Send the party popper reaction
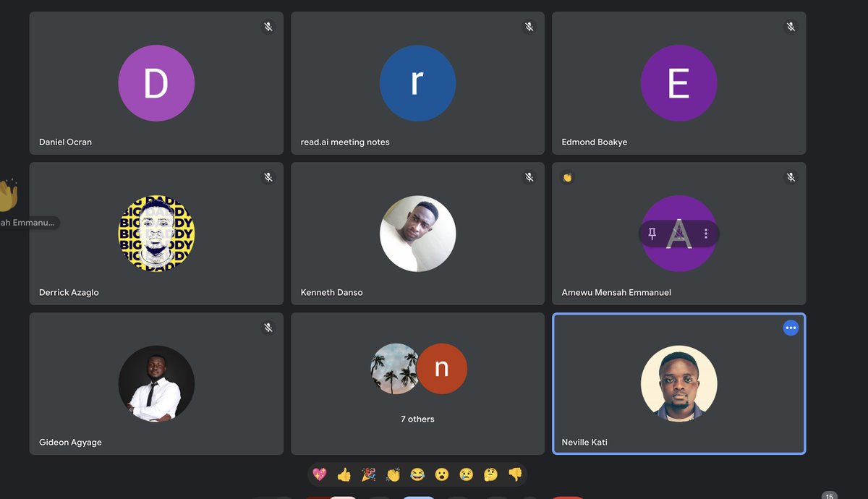Viewport: 868px width, 499px height. coord(369,474)
